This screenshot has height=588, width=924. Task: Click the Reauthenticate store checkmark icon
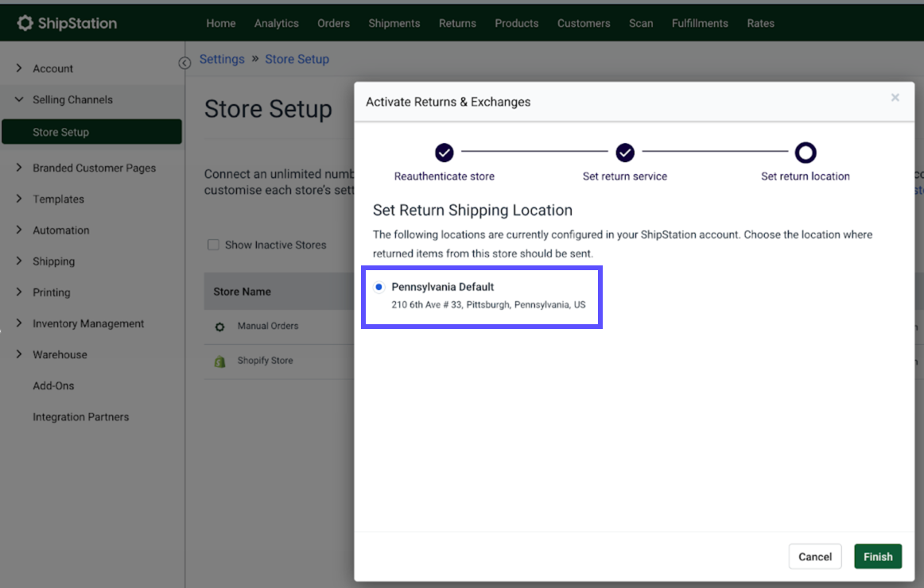445,153
